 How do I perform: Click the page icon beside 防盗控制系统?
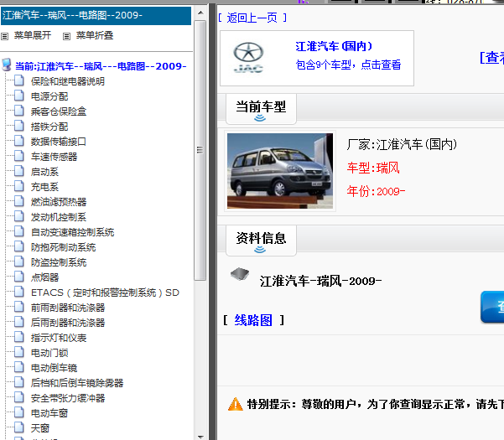19,261
